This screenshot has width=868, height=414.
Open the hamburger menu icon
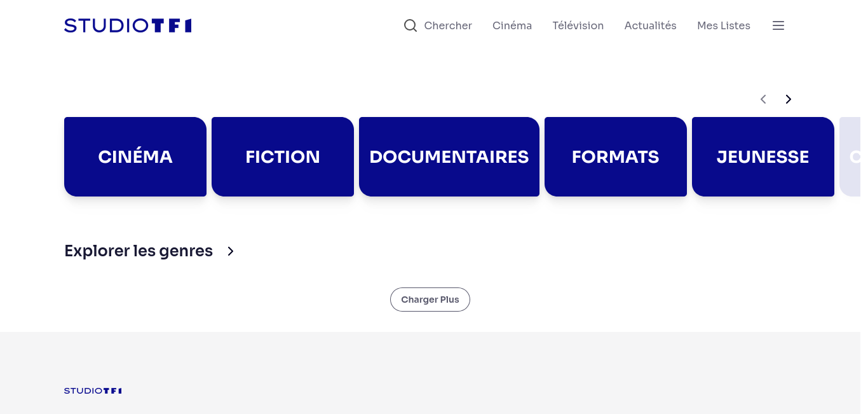778,25
